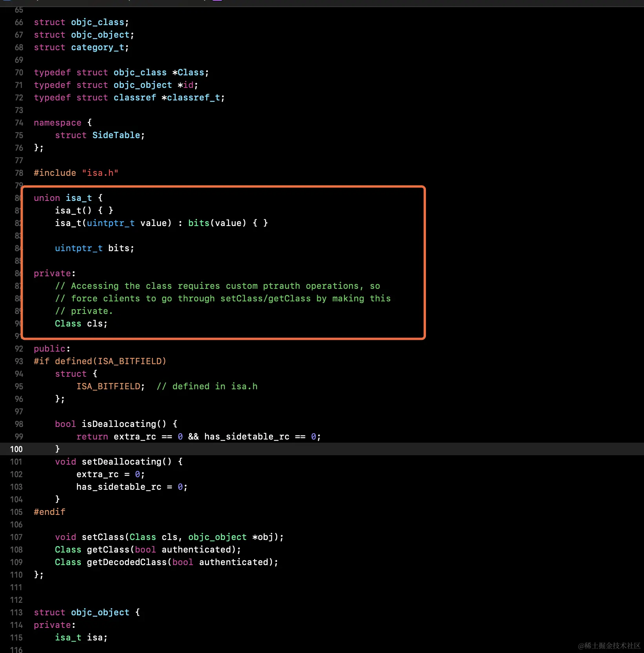Click the 'private:' label on line 86
Screen dimensions: 644x653
55,274
